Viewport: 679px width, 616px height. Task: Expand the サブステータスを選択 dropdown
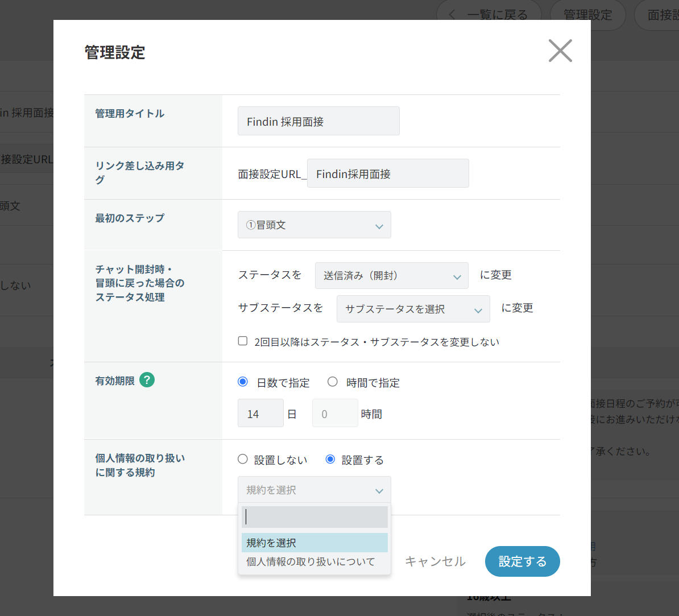click(x=413, y=309)
